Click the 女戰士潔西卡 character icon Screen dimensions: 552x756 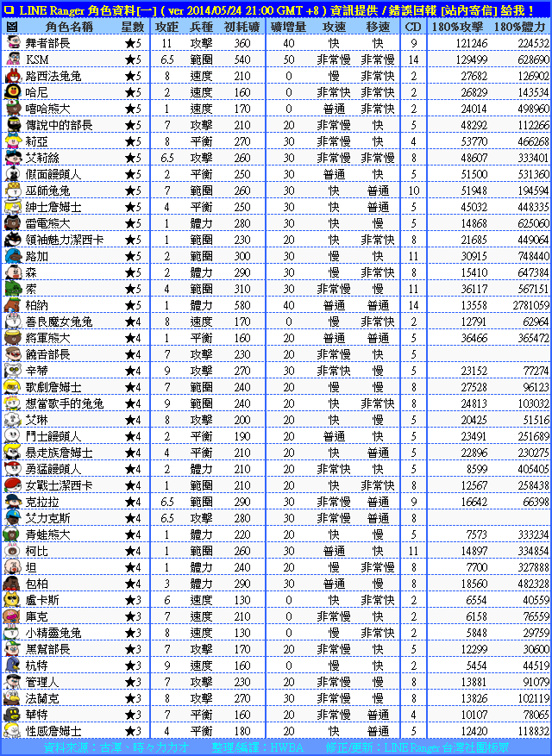12,485
